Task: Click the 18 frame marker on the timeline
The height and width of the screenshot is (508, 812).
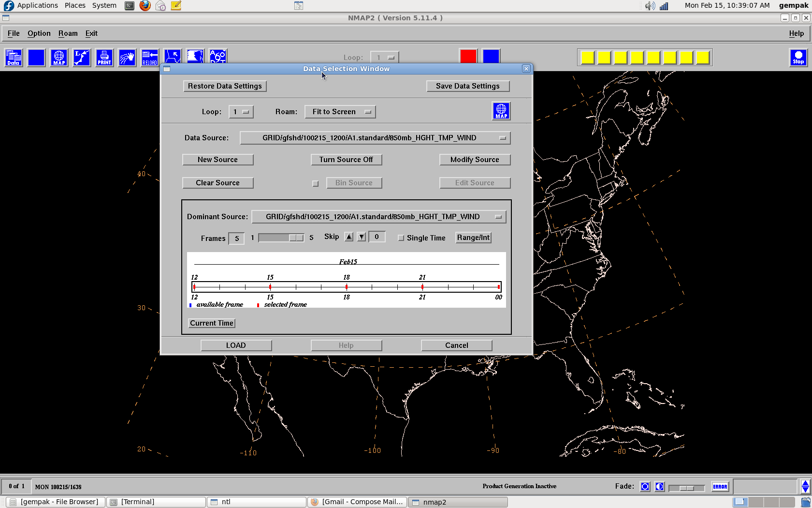Action: pyautogui.click(x=347, y=287)
